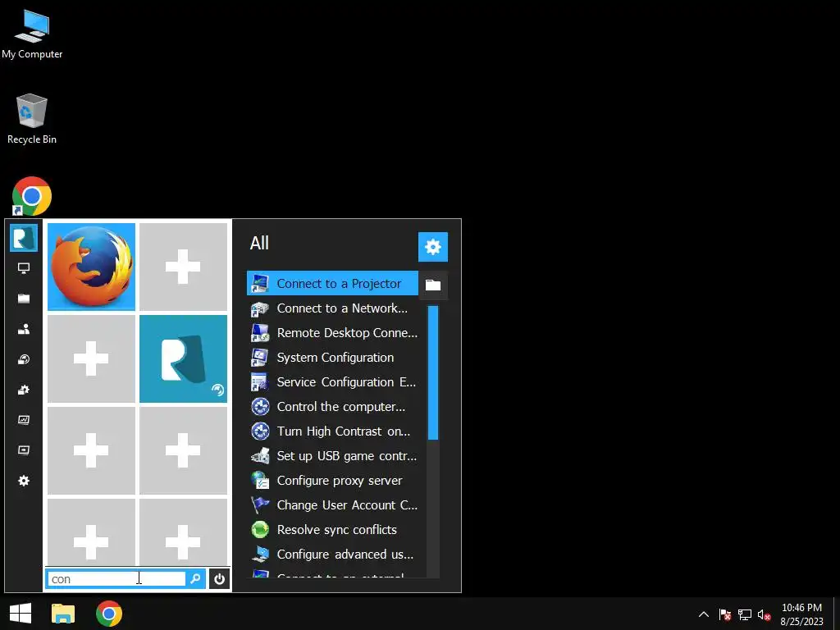Click the chart monitor icon in the sidebar
Screen dimensions: 840x630
click(24, 420)
